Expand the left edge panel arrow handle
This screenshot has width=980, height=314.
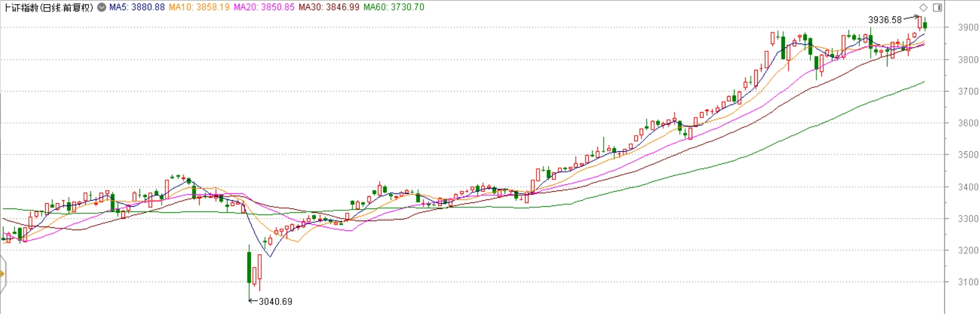coord(2,274)
